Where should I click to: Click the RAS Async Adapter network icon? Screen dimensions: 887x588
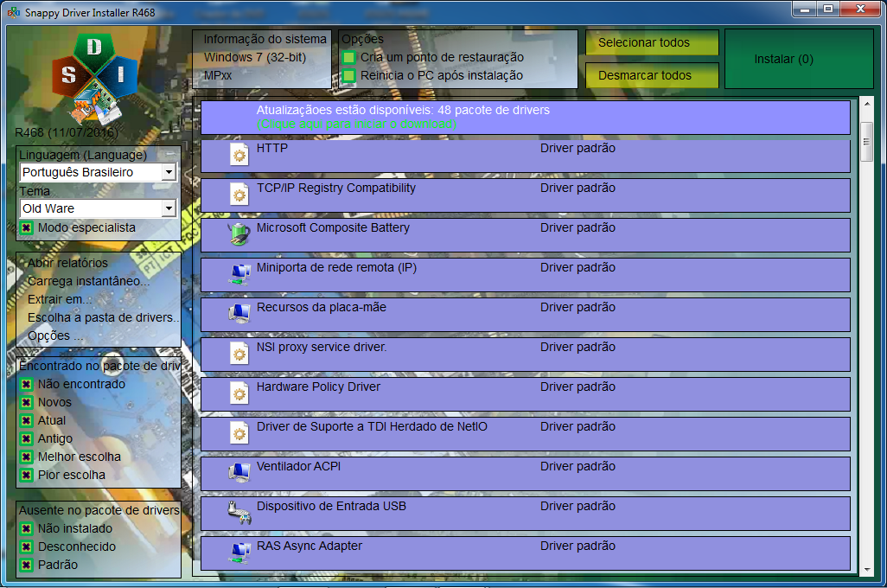click(239, 553)
